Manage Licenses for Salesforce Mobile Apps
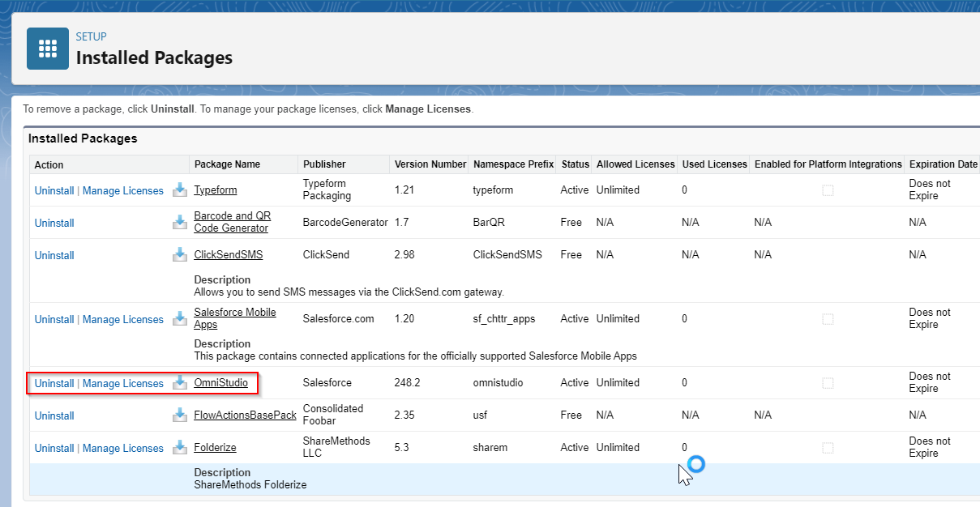 tap(122, 318)
